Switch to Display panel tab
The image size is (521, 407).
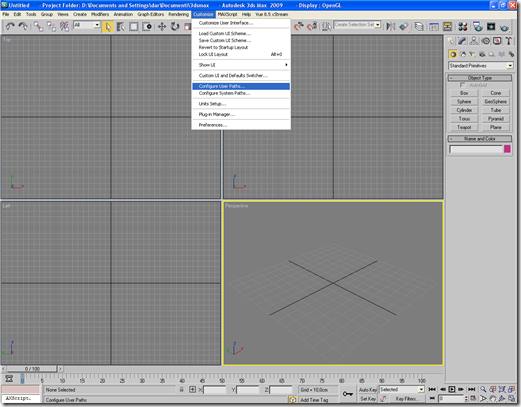[x=497, y=41]
